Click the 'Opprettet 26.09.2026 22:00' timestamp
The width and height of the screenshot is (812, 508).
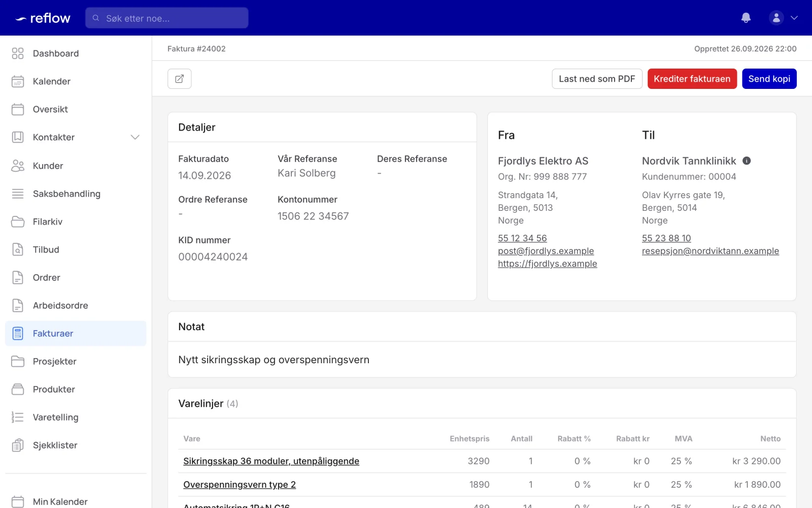tap(746, 49)
